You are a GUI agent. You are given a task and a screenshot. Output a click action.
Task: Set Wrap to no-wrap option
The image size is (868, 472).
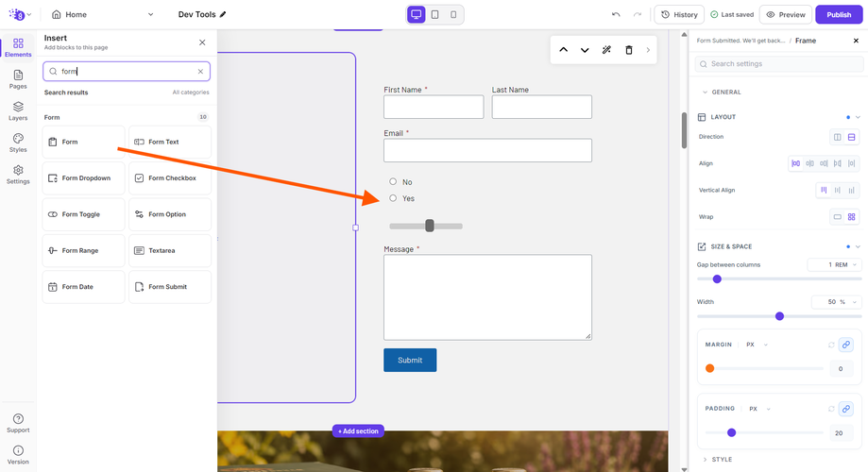(x=837, y=217)
